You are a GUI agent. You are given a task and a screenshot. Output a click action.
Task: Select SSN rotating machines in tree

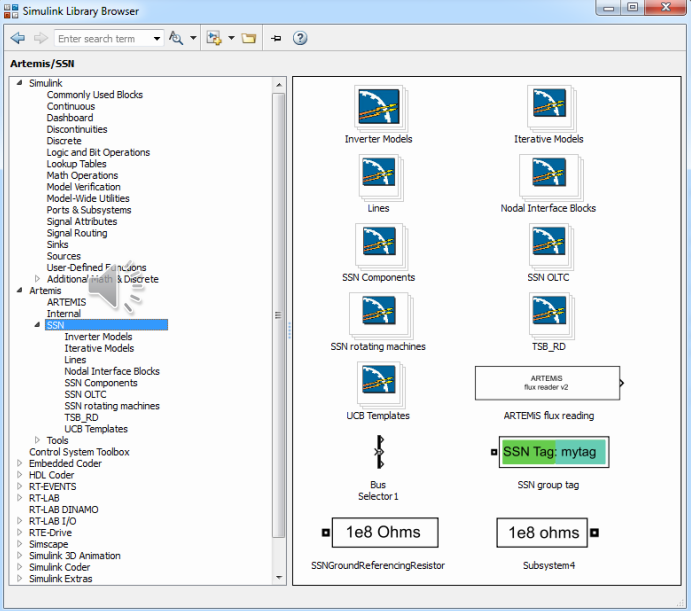112,406
